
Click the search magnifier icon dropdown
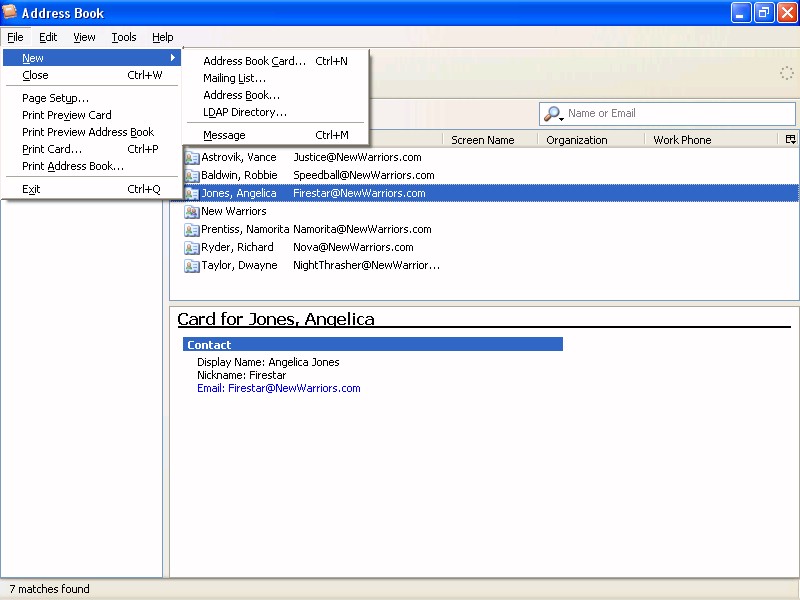click(x=553, y=113)
